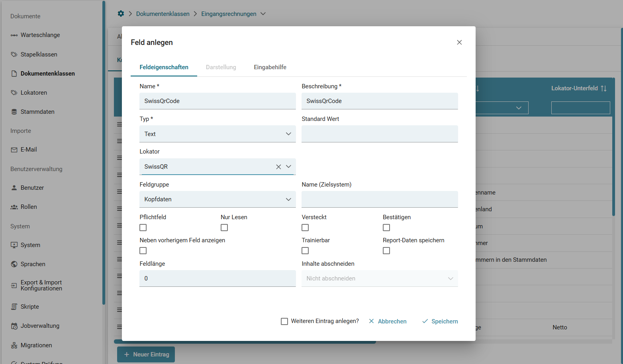This screenshot has height=364, width=623.
Task: Follow the Dokumentenklassen breadcrumb link
Action: coord(163,14)
